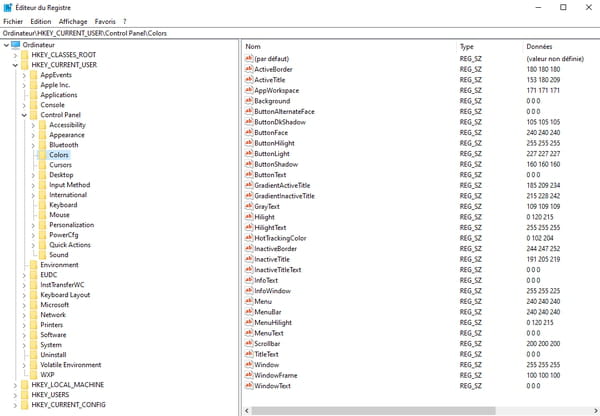Image resolution: width=600 pixels, height=416 pixels.
Task: Open the Edition menu
Action: [41, 21]
